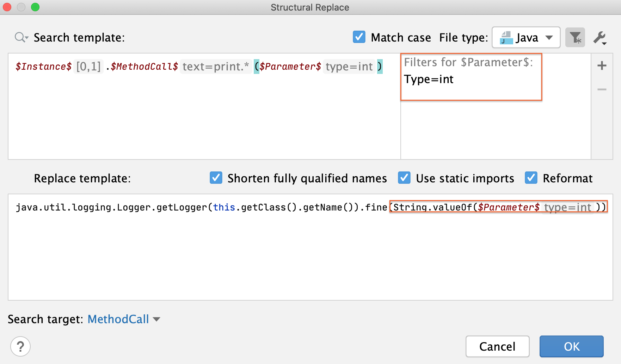Click the Java file type icon
Image resolution: width=621 pixels, height=364 pixels.
point(506,38)
